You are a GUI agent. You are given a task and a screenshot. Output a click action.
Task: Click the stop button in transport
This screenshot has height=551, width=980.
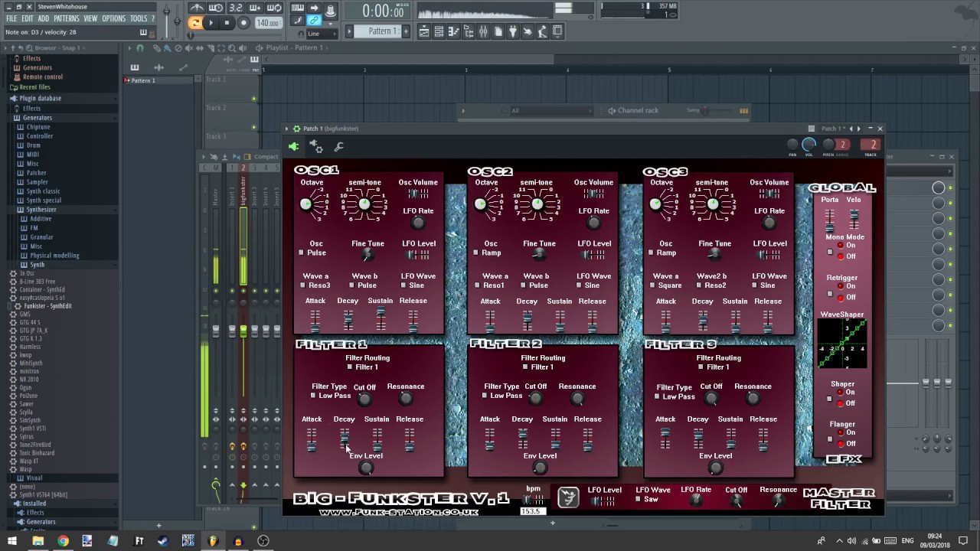[227, 23]
